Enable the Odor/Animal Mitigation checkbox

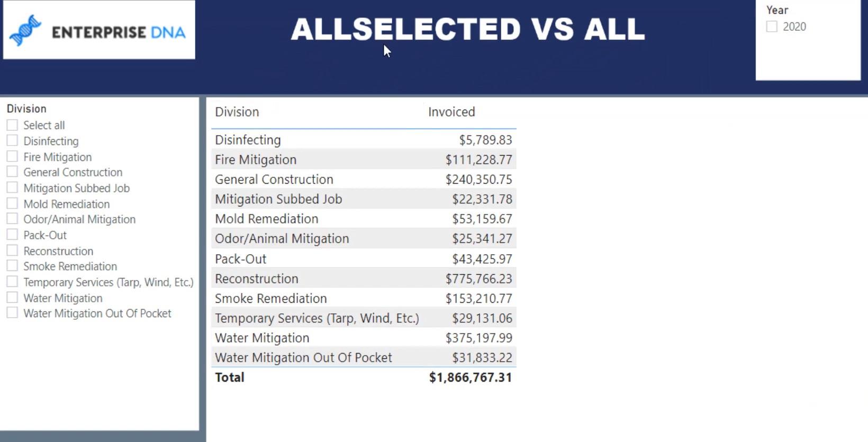tap(12, 219)
